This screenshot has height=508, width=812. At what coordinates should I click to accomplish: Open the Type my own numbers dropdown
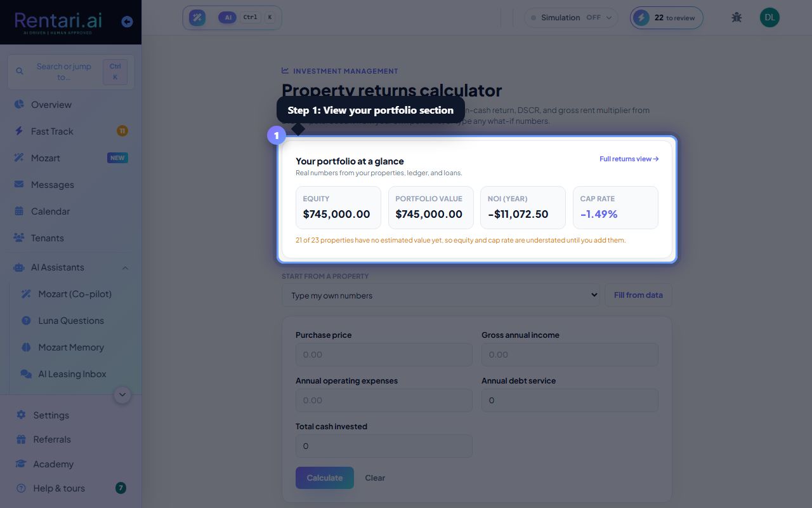[x=441, y=295]
